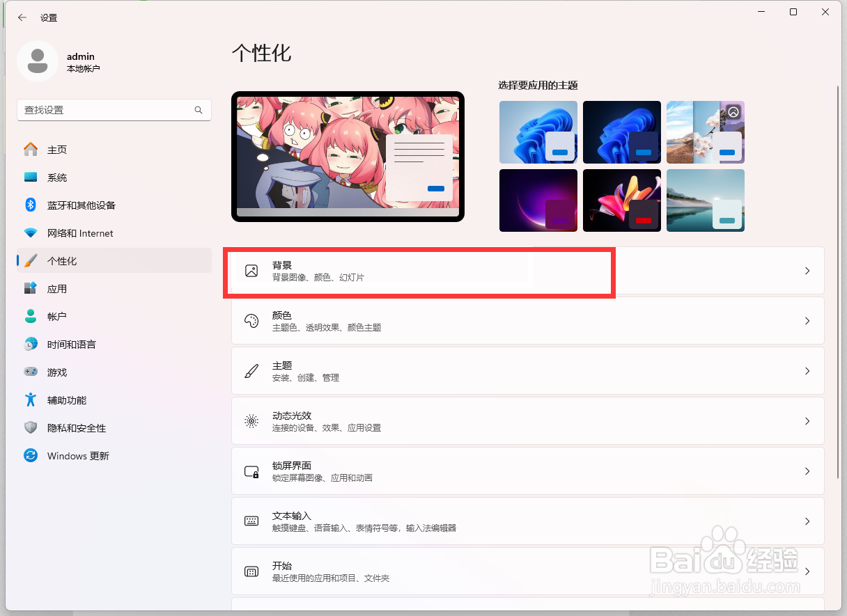Open 蓝牙和其他设备 section
This screenshot has height=616, width=847.
point(114,205)
